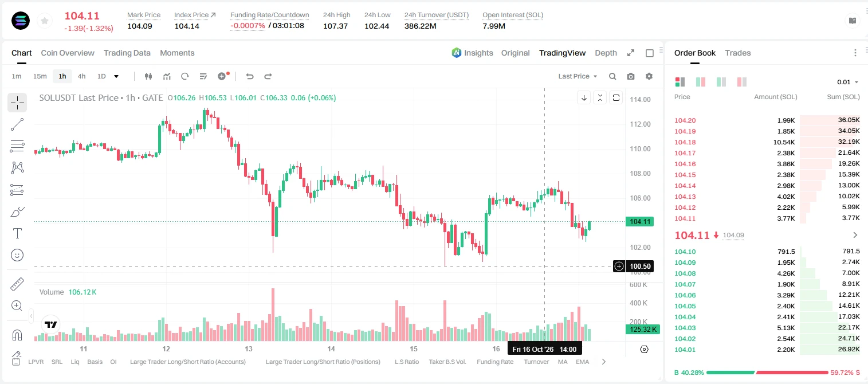Toggle the crosshair cursor tool
Screen dimensions: 868x384
[x=17, y=103]
